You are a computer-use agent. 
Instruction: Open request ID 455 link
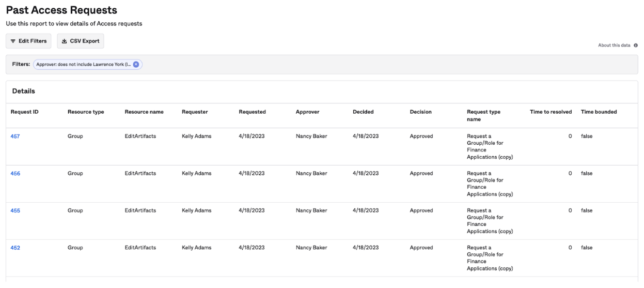coord(15,211)
